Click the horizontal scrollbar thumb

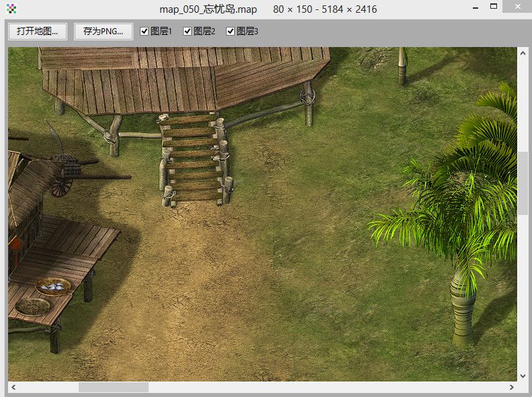[114, 387]
